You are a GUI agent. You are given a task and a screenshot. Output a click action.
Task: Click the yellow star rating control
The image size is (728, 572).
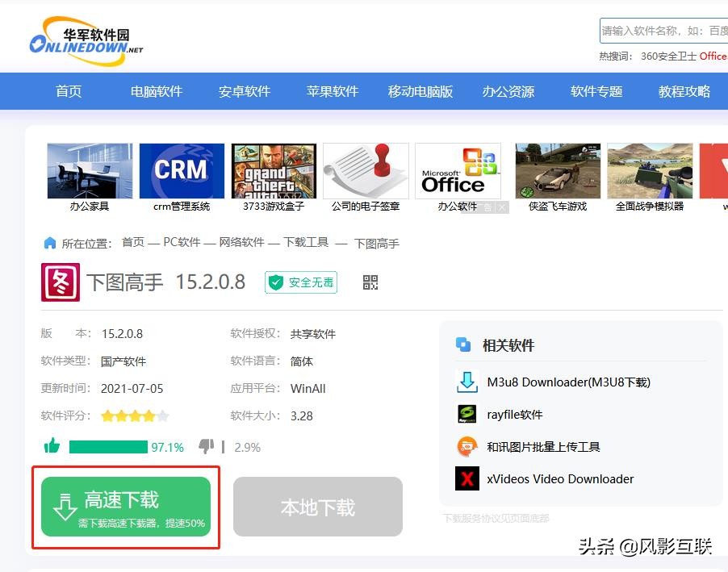pyautogui.click(x=134, y=415)
